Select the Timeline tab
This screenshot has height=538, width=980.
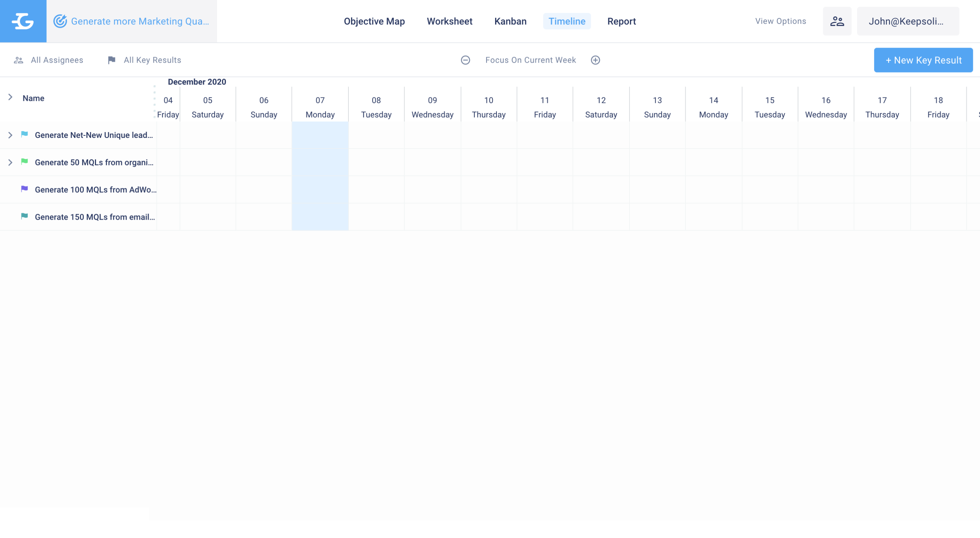pos(567,21)
